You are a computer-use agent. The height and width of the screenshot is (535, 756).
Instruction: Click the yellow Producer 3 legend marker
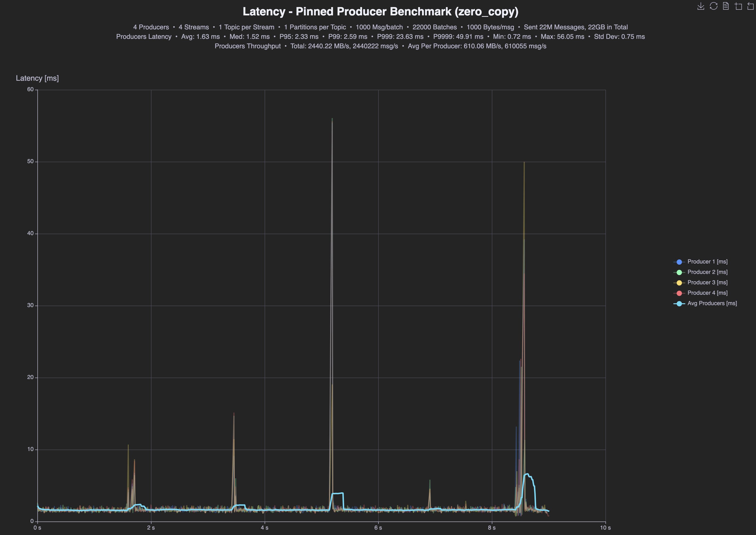pos(679,283)
